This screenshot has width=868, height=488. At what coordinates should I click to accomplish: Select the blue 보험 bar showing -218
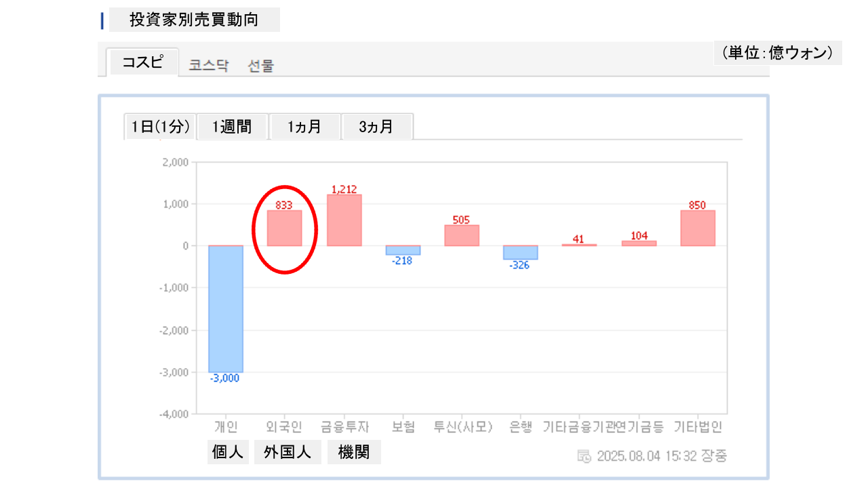coord(403,250)
